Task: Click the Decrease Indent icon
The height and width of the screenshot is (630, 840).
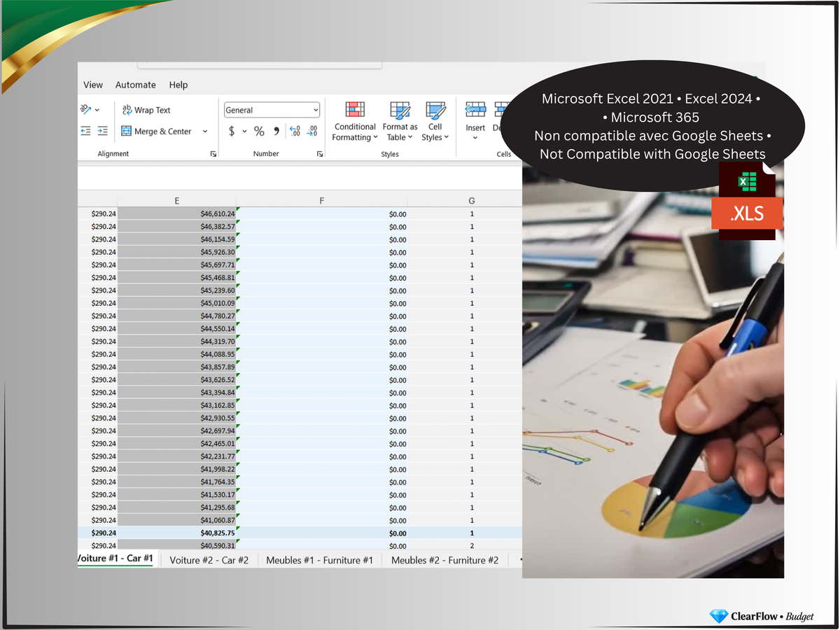Action: pyautogui.click(x=86, y=131)
